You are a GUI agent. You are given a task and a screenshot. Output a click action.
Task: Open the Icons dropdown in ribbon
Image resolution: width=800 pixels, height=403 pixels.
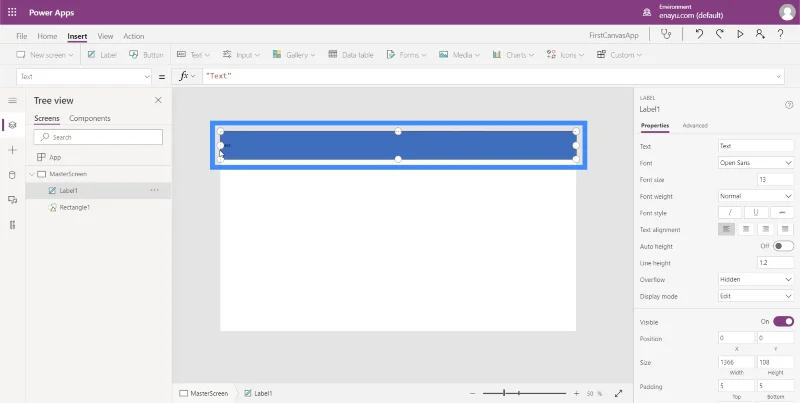565,55
